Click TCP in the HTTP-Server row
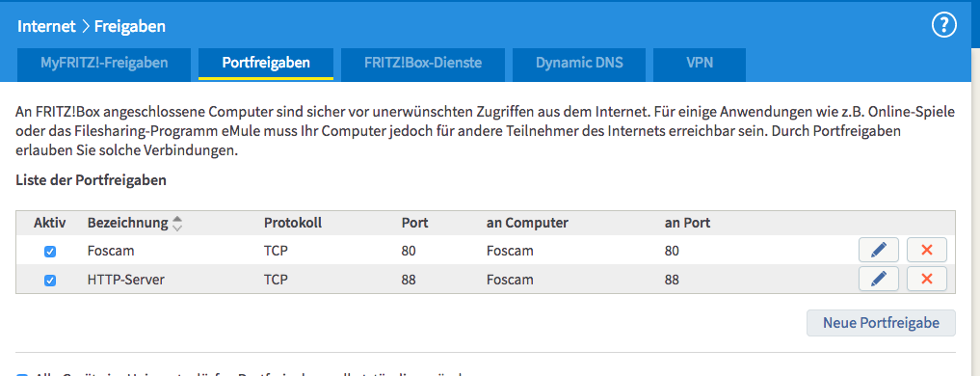Image resolution: width=980 pixels, height=376 pixels. [276, 280]
